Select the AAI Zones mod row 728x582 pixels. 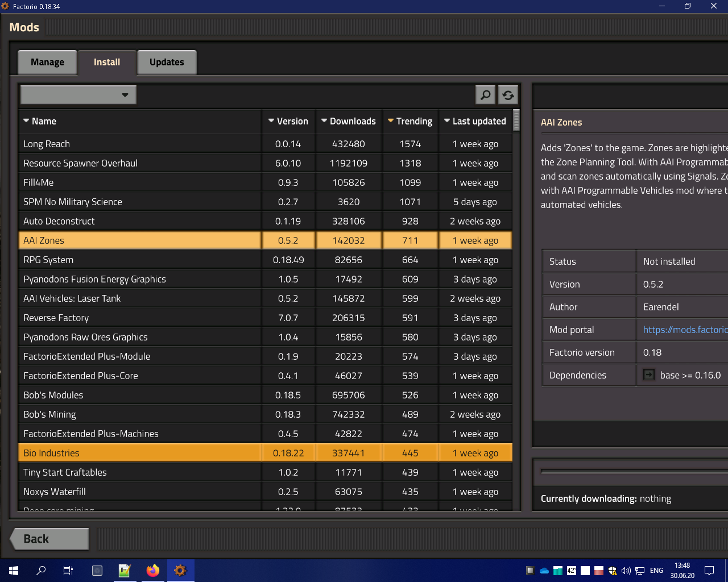click(266, 240)
